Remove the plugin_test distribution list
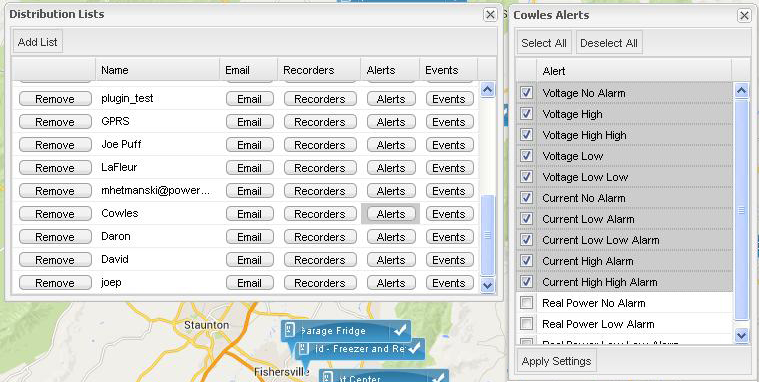 [55, 99]
